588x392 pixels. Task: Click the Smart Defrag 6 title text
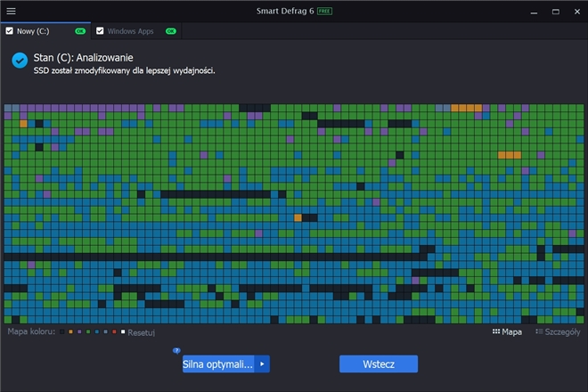[285, 12]
